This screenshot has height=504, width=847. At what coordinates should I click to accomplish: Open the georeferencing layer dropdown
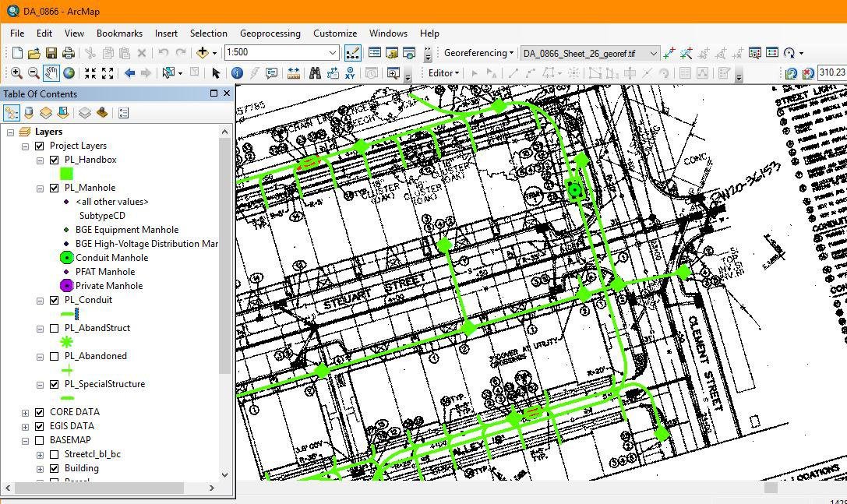coord(653,54)
